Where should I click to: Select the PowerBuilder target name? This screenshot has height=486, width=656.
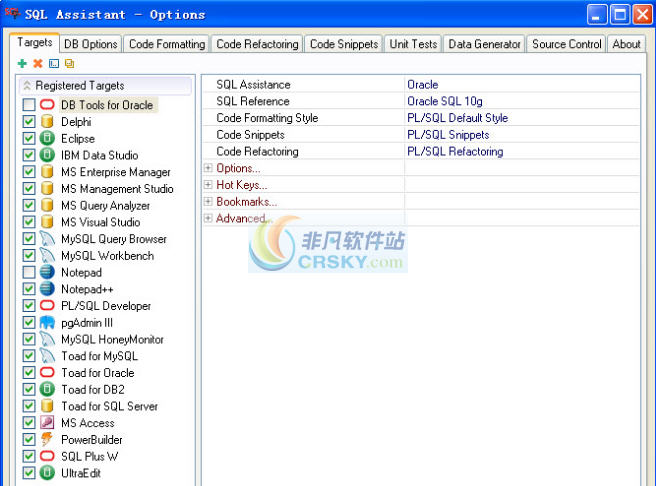point(92,439)
